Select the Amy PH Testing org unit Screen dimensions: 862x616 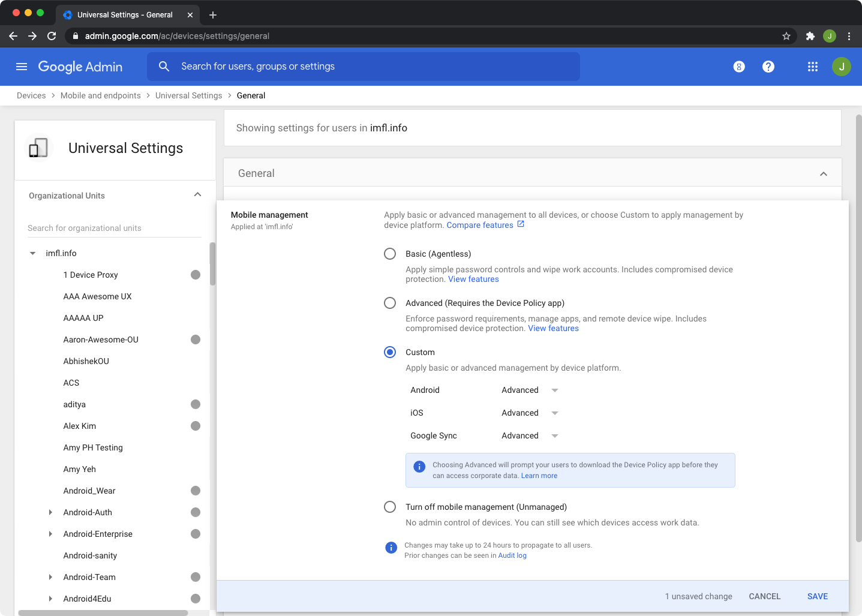(x=93, y=447)
